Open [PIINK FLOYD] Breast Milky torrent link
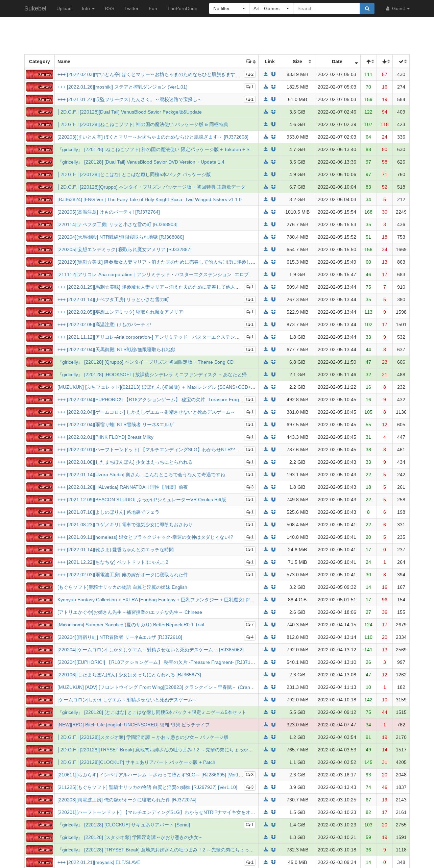Image resolution: width=434 pixels, height=868 pixels. click(105, 437)
